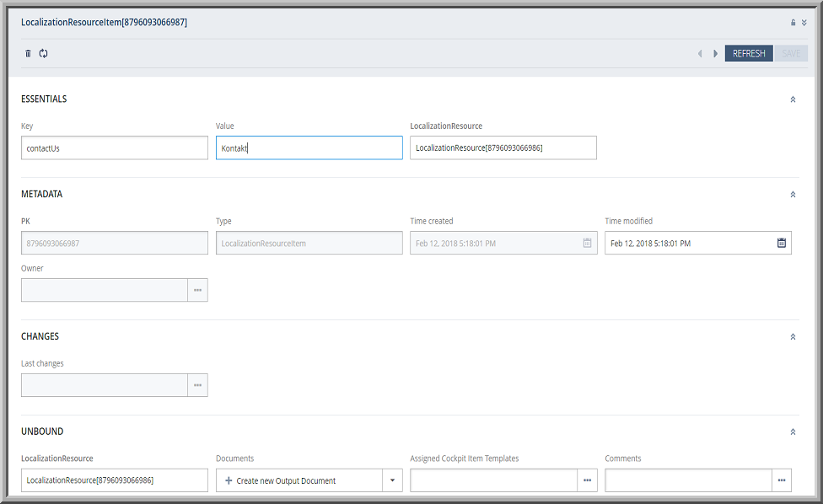The height and width of the screenshot is (504, 823).
Task: Collapse the Unbound section
Action: (793, 432)
